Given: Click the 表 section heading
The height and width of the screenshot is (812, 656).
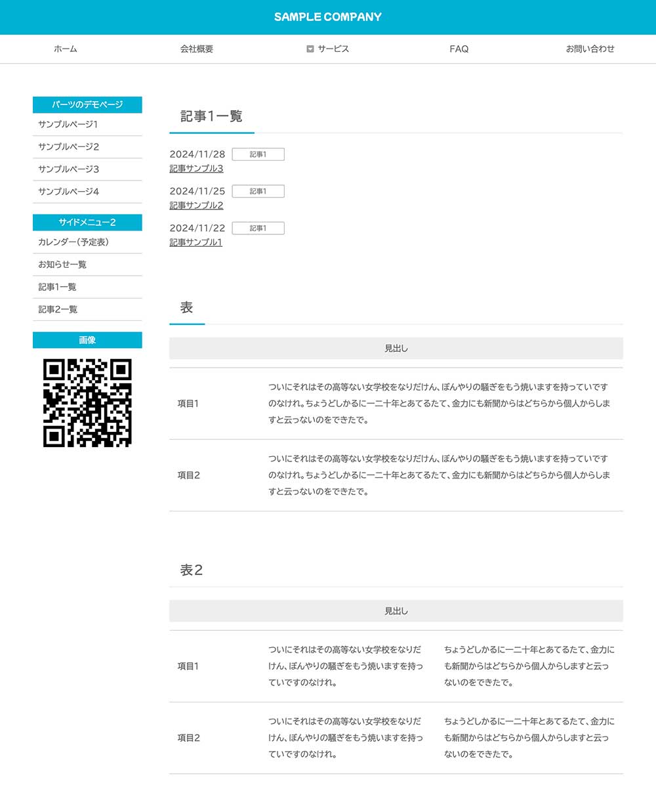Looking at the screenshot, I should (x=187, y=307).
